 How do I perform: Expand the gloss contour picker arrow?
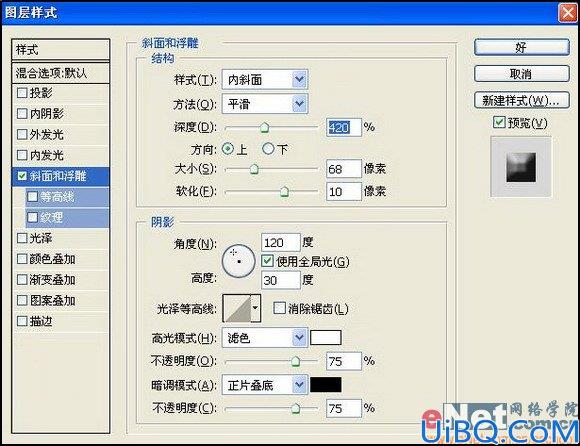(x=256, y=308)
